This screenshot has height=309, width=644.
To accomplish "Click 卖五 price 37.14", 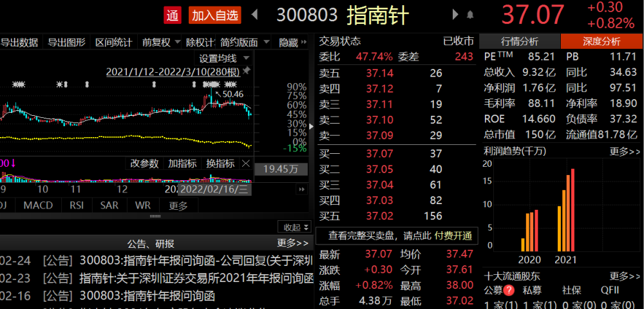I will pos(380,73).
